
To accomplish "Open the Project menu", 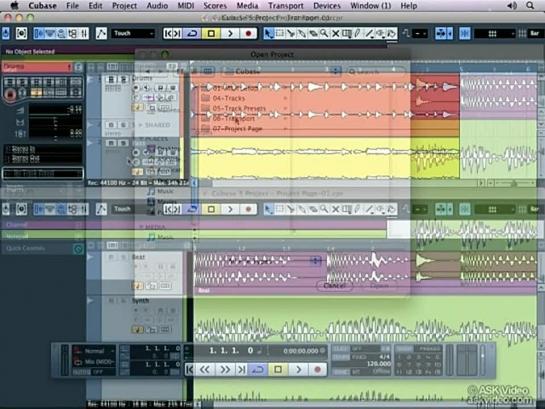I will point(124,6).
